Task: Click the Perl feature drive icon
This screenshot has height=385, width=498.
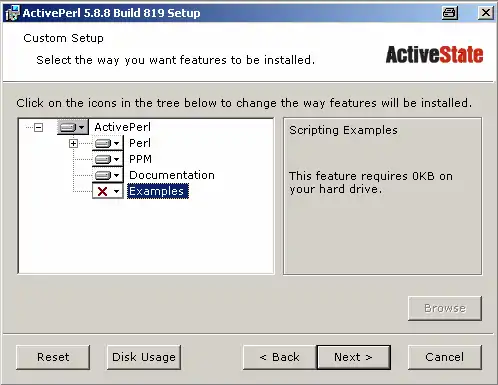Action: pyautogui.click(x=103, y=143)
